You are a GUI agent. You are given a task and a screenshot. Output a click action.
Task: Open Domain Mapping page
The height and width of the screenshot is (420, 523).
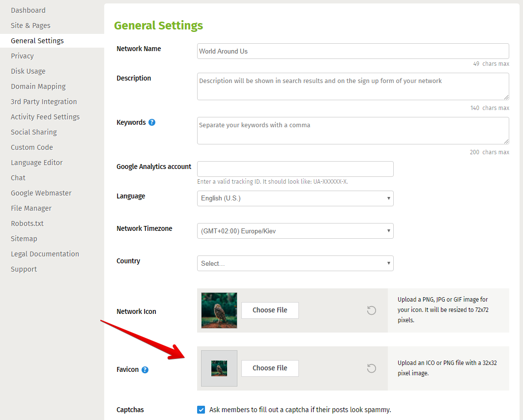pos(38,86)
